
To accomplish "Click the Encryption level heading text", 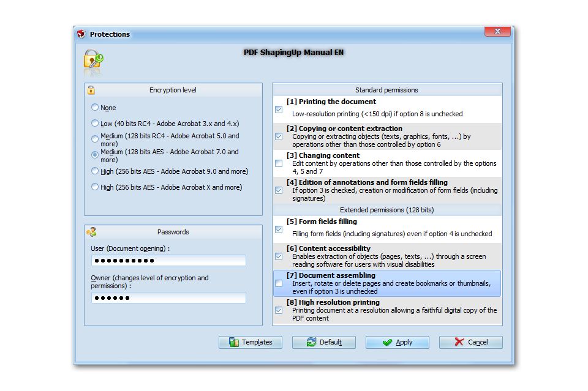I will (x=173, y=90).
